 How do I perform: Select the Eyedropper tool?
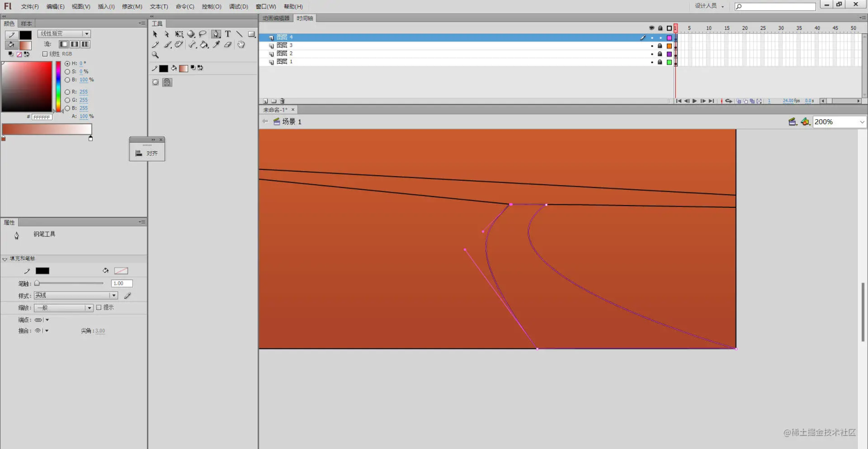216,45
